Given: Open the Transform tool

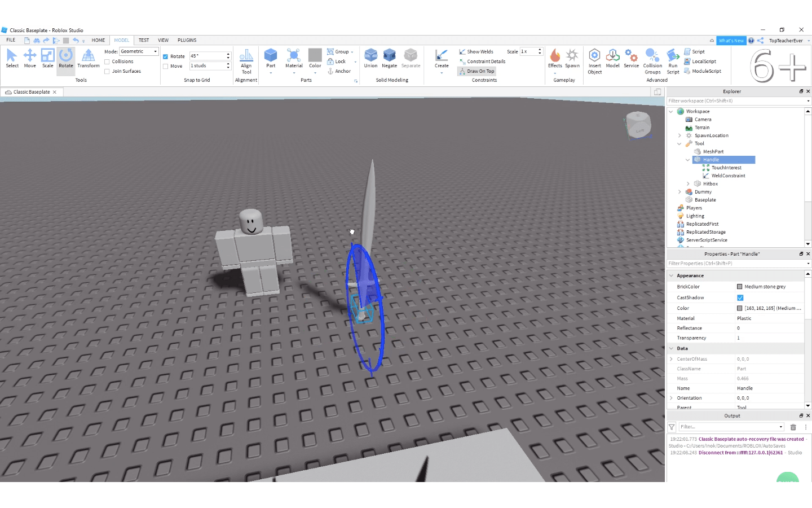Looking at the screenshot, I should click(89, 59).
